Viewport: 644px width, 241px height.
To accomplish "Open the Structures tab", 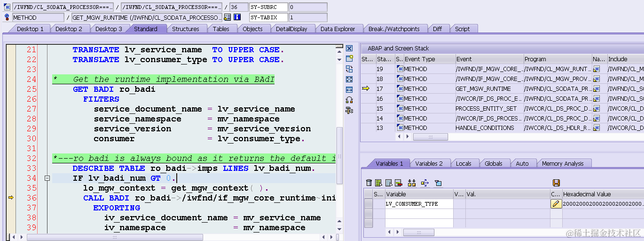I will click(x=185, y=29).
